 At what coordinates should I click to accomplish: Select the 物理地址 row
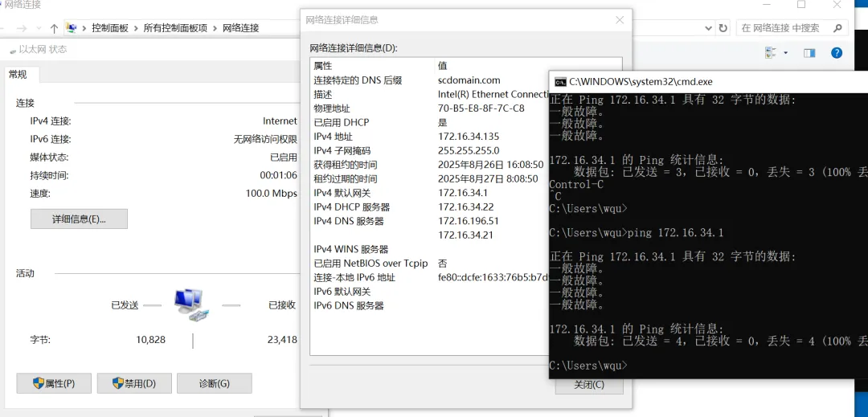pos(429,108)
